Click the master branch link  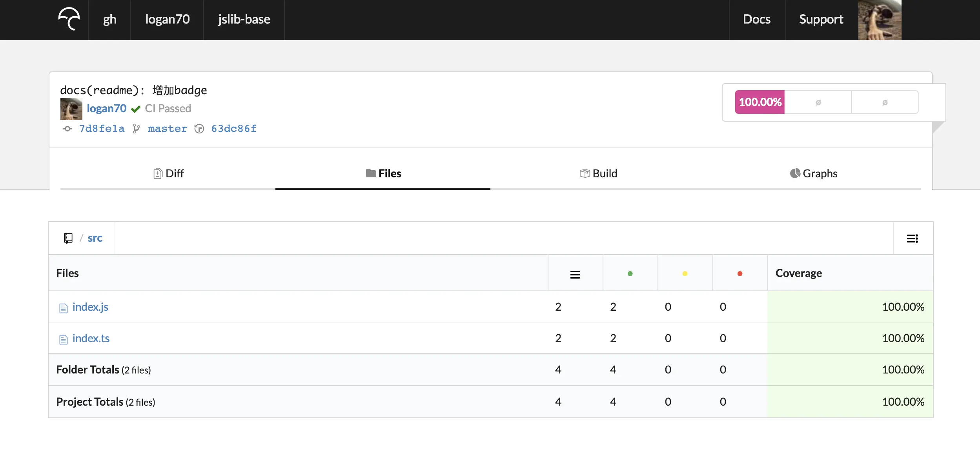[x=167, y=129]
